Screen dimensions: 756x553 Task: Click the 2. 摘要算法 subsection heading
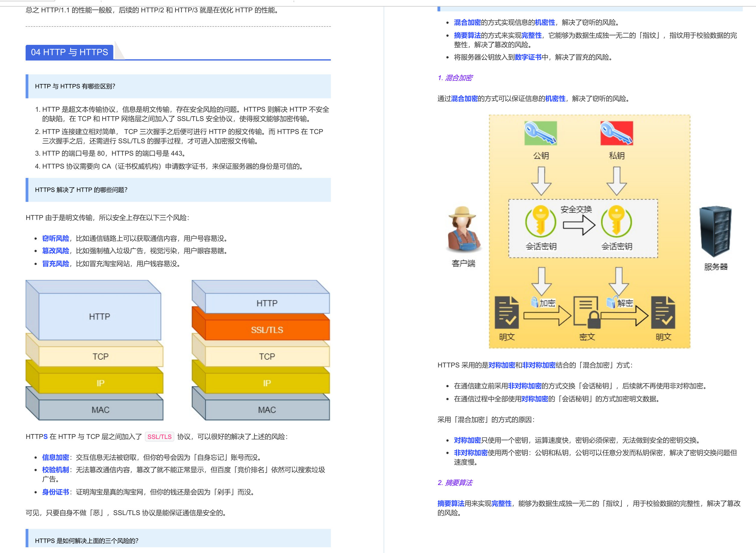(455, 482)
